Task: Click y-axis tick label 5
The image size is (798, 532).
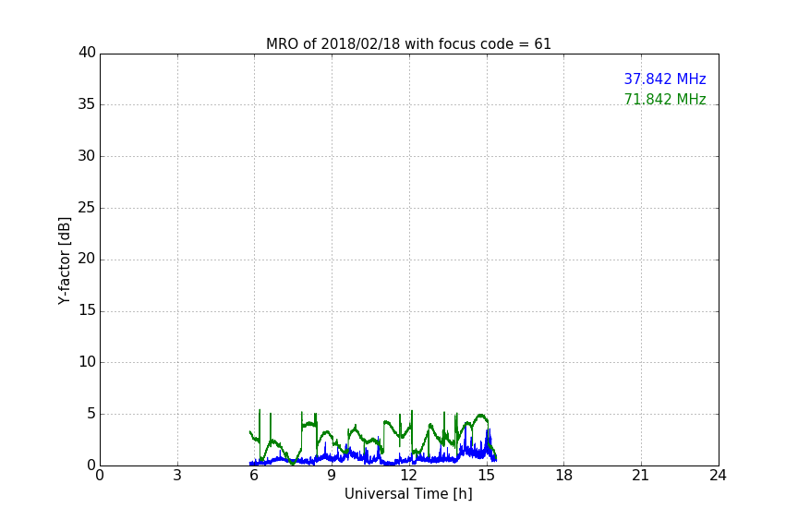Action: coord(91,414)
